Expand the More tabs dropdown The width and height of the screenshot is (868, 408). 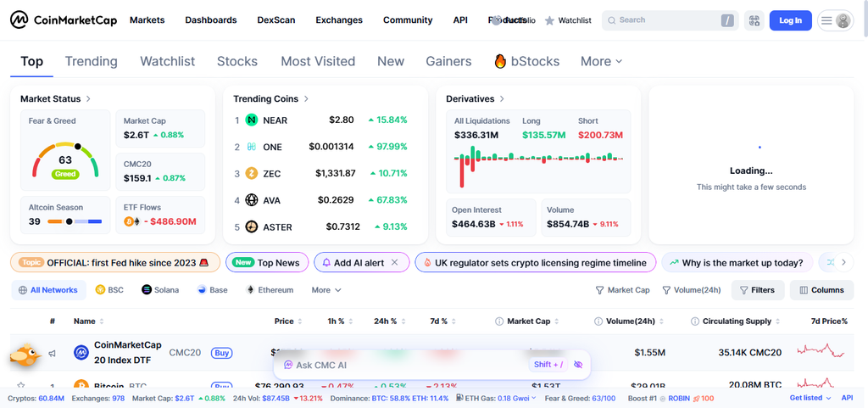click(x=601, y=61)
